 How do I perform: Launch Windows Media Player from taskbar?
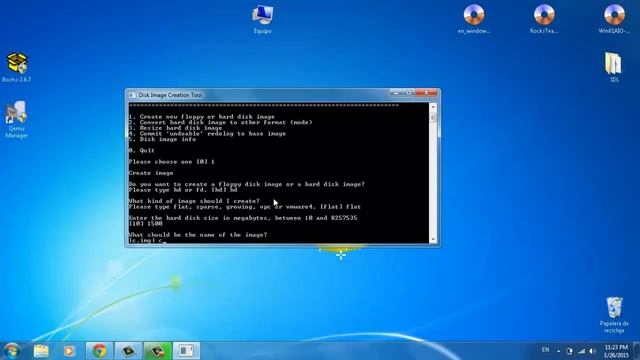click(69, 351)
